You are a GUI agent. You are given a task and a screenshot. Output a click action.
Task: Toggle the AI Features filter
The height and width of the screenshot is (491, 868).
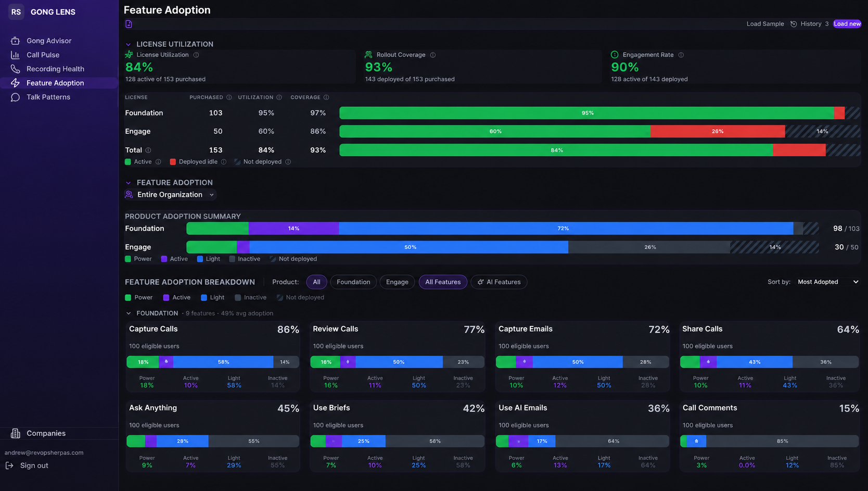coord(499,282)
